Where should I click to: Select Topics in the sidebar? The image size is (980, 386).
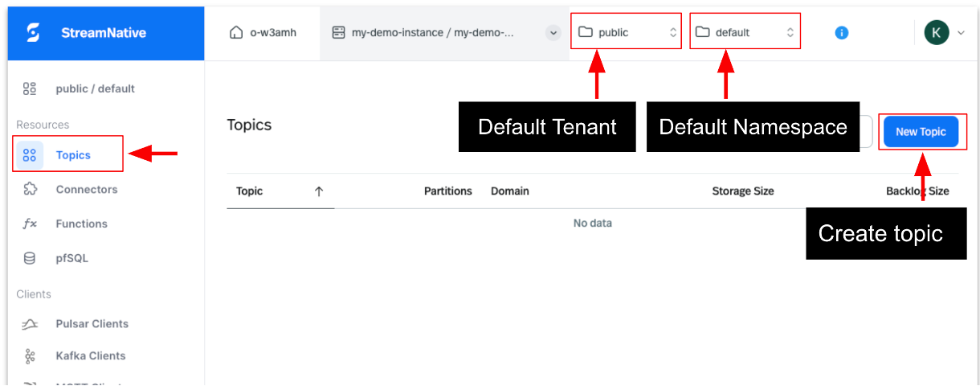point(73,155)
